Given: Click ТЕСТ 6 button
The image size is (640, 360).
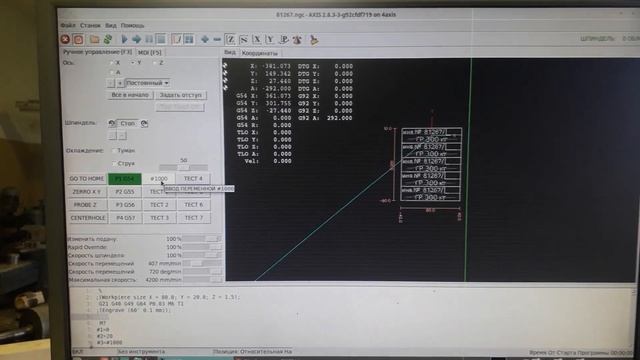Looking at the screenshot, I should click(x=193, y=205).
